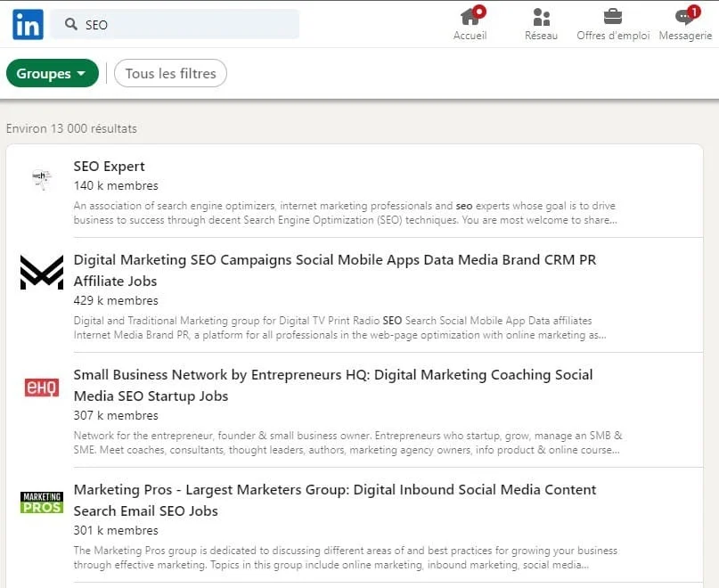Click the black M group logo
This screenshot has height=588, width=719.
coord(42,273)
